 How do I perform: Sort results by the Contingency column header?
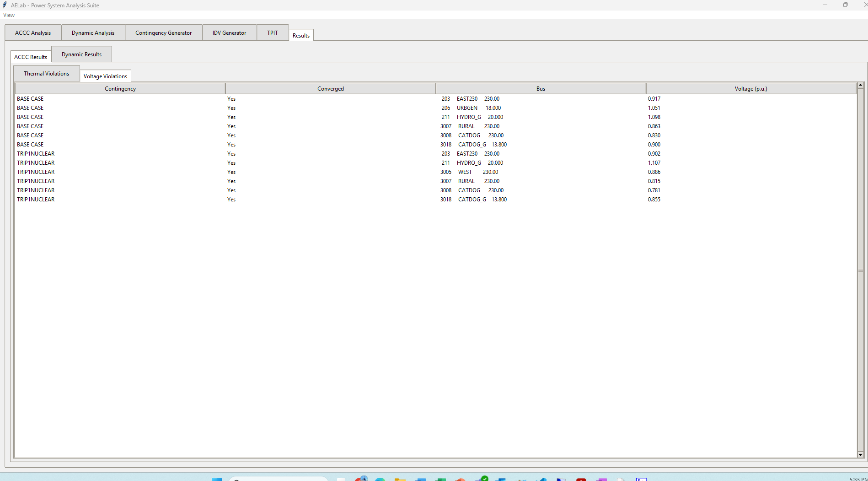click(x=120, y=88)
